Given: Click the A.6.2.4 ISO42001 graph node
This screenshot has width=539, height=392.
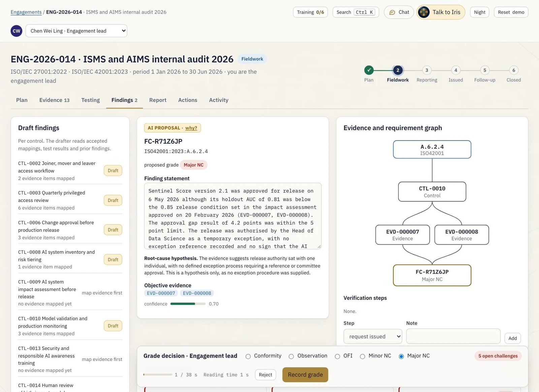Looking at the screenshot, I should [x=432, y=149].
